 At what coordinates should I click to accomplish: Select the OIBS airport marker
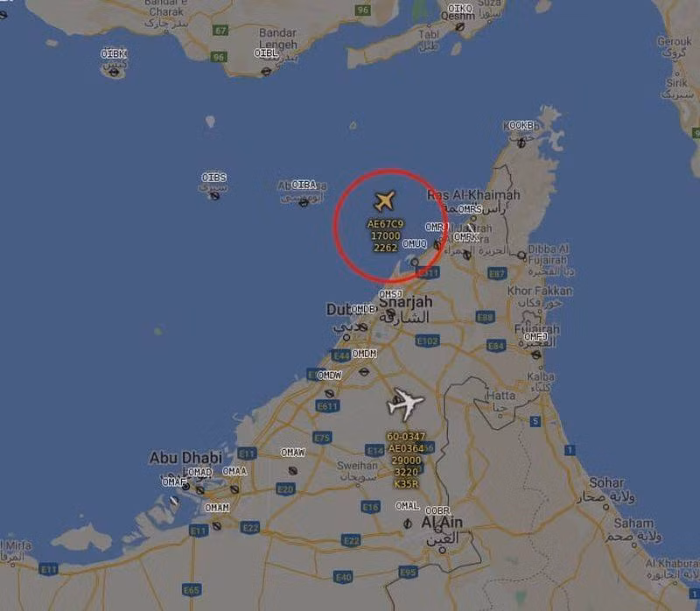coord(214,195)
